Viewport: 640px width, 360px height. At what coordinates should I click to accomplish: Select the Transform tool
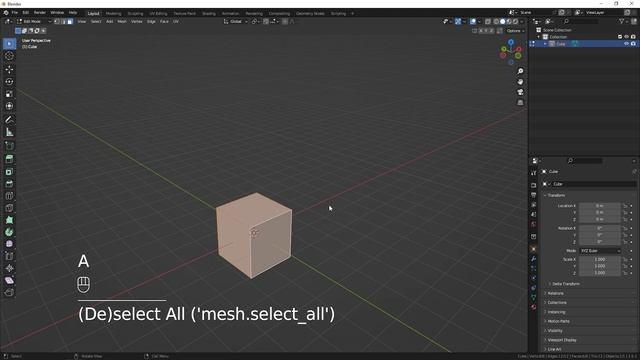9,106
